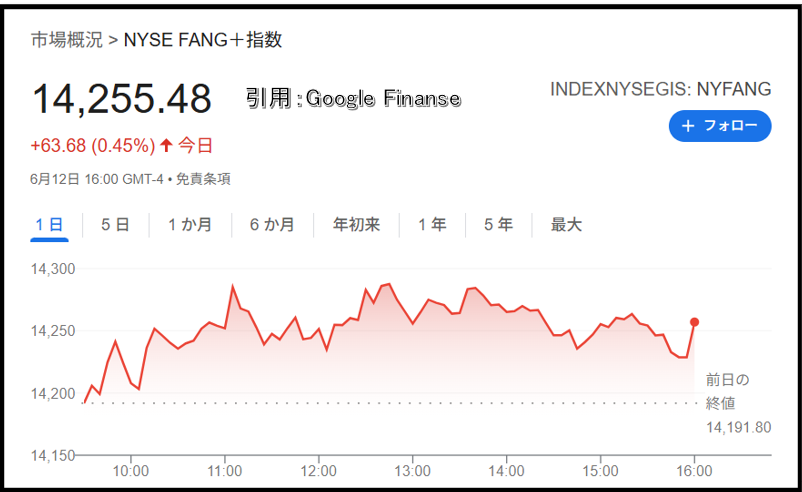Click the NYSE FANG+指数 breadcrumb title
The height and width of the screenshot is (492, 802).
coord(203,40)
